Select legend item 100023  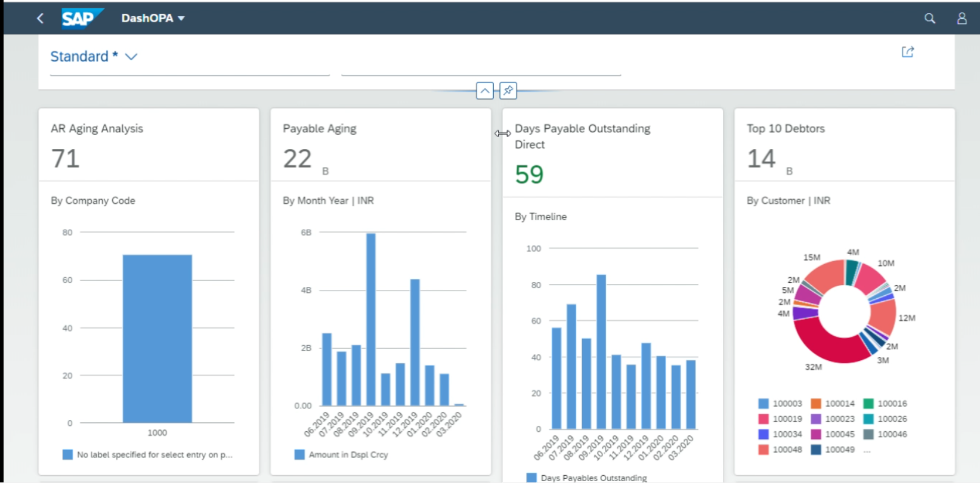[x=833, y=419]
